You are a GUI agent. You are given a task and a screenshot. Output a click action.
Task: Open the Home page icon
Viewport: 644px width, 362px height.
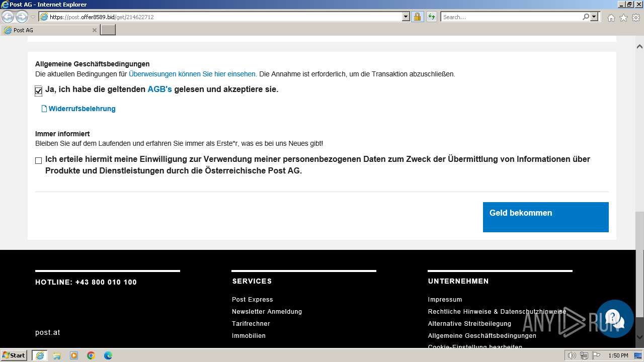pyautogui.click(x=611, y=18)
